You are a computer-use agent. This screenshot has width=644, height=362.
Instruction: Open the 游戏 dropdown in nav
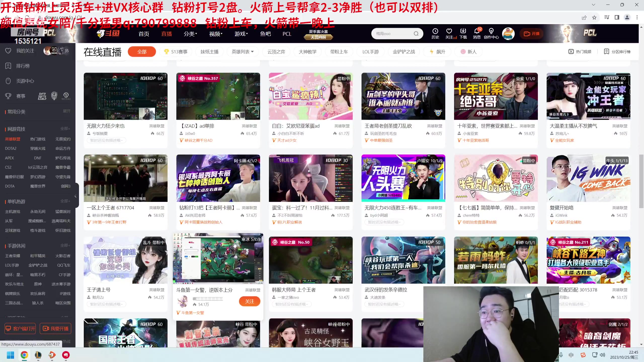tap(241, 34)
